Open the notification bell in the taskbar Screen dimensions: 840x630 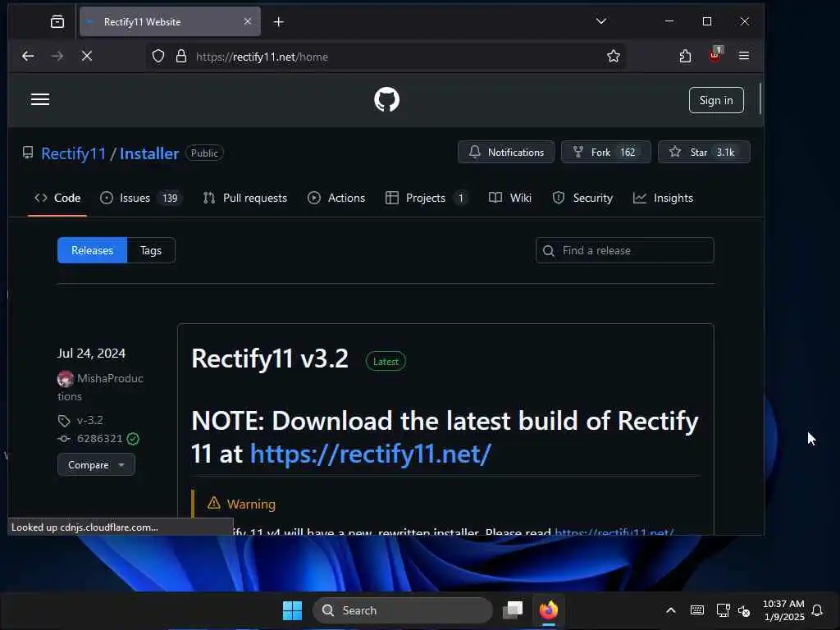pyautogui.click(x=817, y=610)
